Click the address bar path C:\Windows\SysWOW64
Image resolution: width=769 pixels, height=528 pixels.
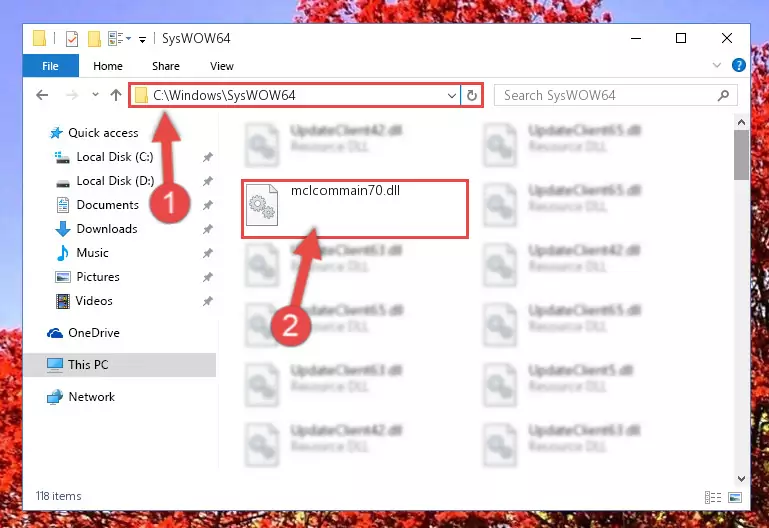tap(224, 95)
